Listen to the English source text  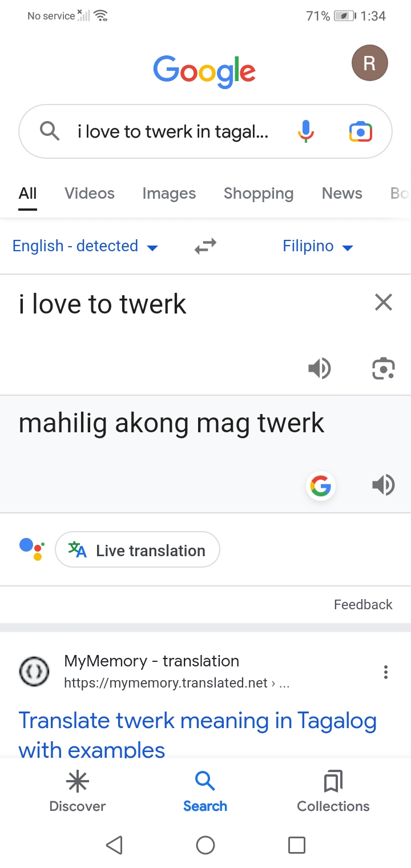320,368
